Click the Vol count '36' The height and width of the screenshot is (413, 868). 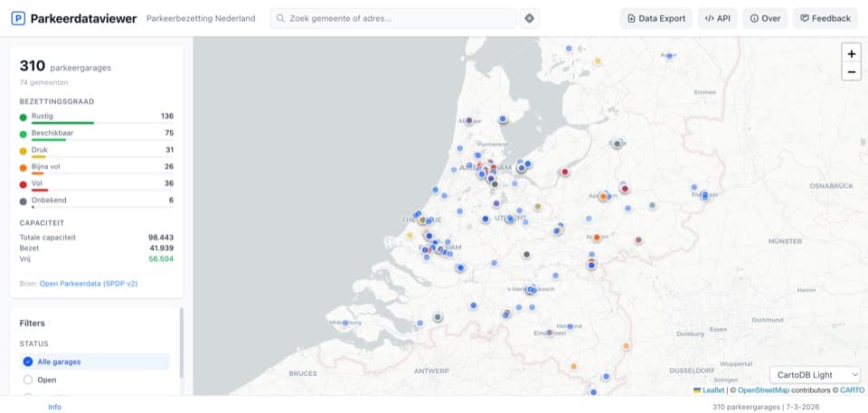(169, 183)
